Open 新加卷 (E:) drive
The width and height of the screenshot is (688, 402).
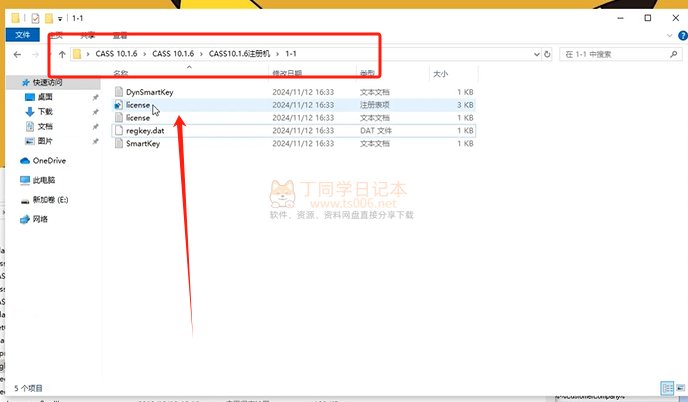tap(50, 200)
